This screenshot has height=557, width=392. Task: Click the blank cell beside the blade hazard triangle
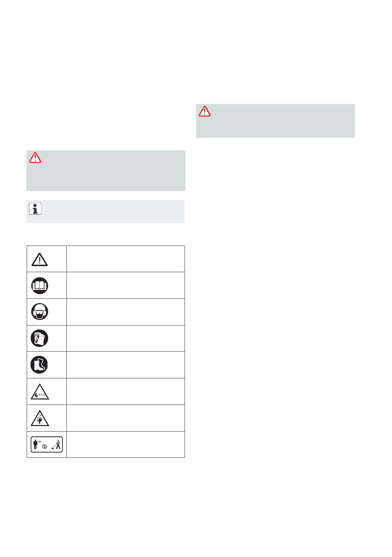126,392
